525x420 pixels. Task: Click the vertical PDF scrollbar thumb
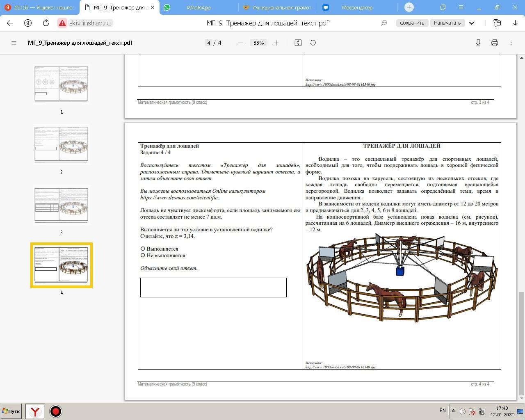pos(521,344)
